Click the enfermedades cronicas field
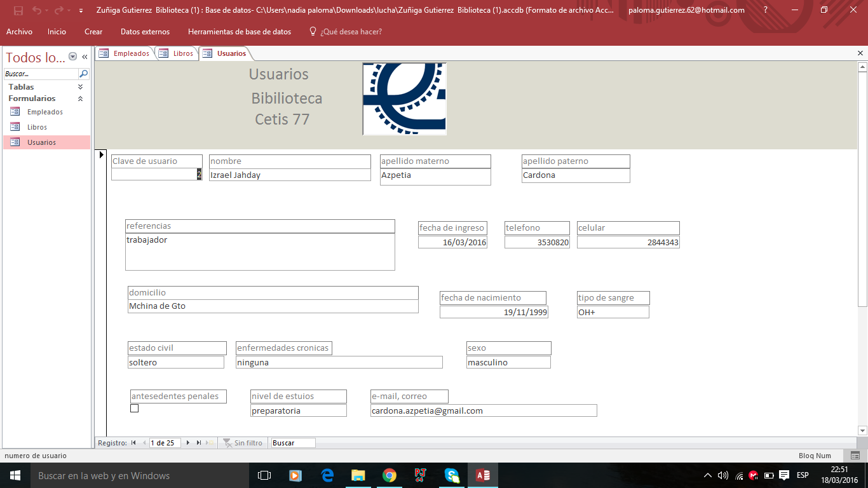The width and height of the screenshot is (868, 488). click(339, 362)
